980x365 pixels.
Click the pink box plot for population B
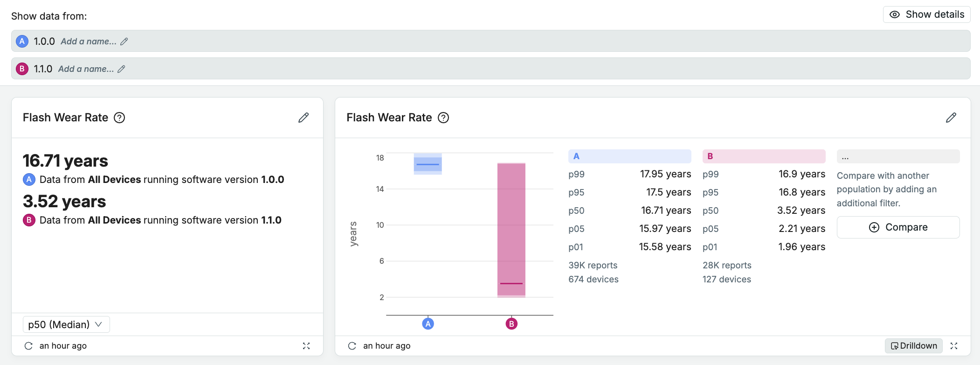click(x=511, y=230)
